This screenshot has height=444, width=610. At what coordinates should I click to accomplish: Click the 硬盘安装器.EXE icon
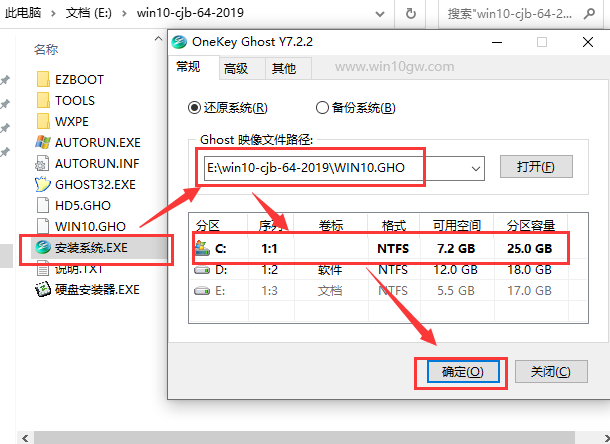43,290
